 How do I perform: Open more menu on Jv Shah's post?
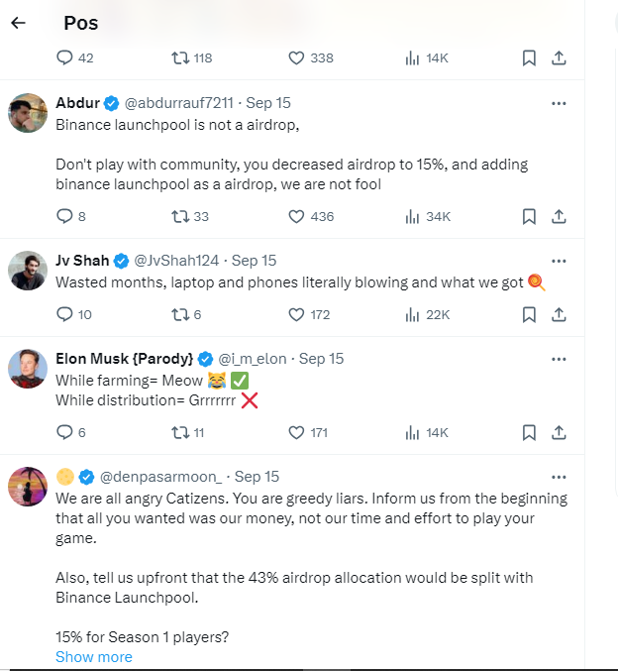(x=559, y=261)
